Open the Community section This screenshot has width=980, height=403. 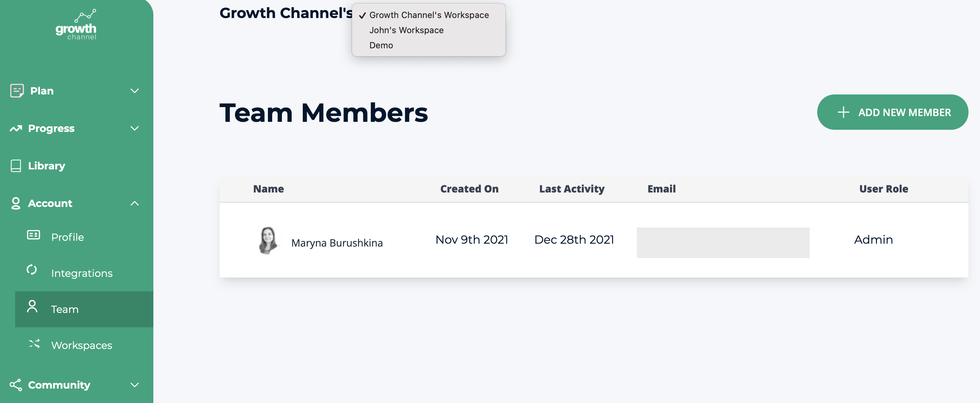tap(59, 385)
